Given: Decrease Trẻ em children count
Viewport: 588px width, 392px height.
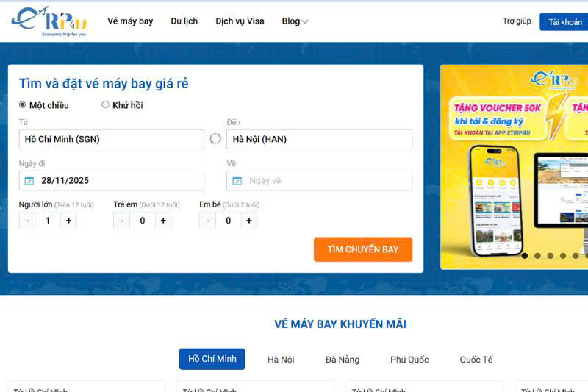Looking at the screenshot, I should [x=121, y=221].
